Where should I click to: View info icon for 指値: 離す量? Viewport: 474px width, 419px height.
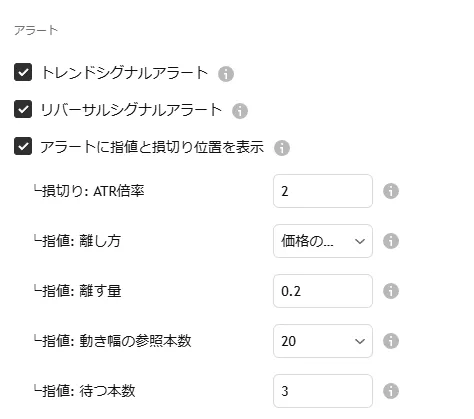391,291
